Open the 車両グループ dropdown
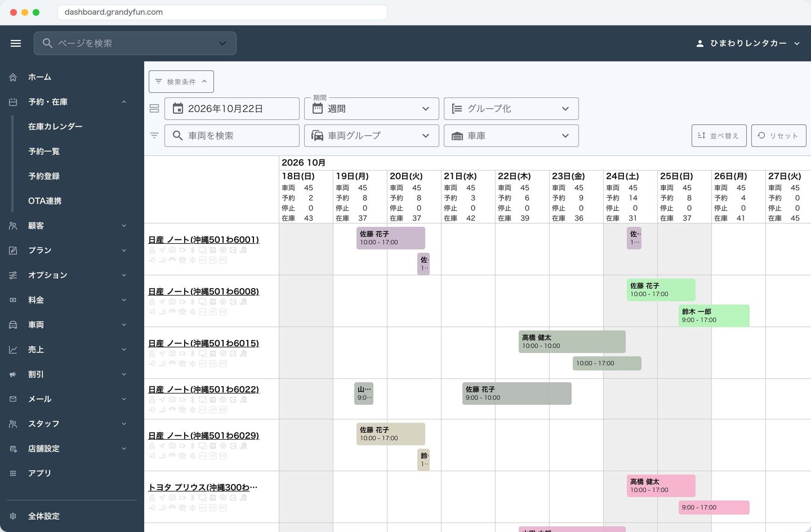The width and height of the screenshot is (811, 532). (372, 136)
